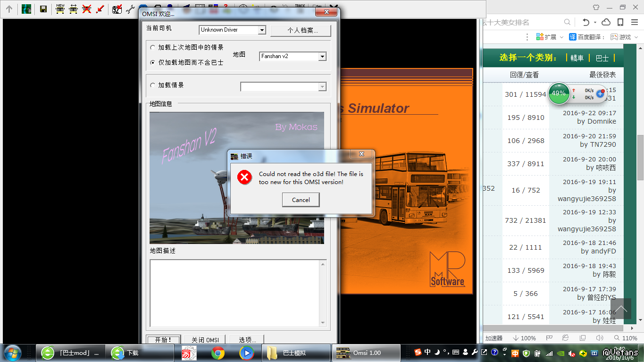Switch to 下载 taskbar window
Viewport: 644px width, 362px height.
tap(141, 353)
